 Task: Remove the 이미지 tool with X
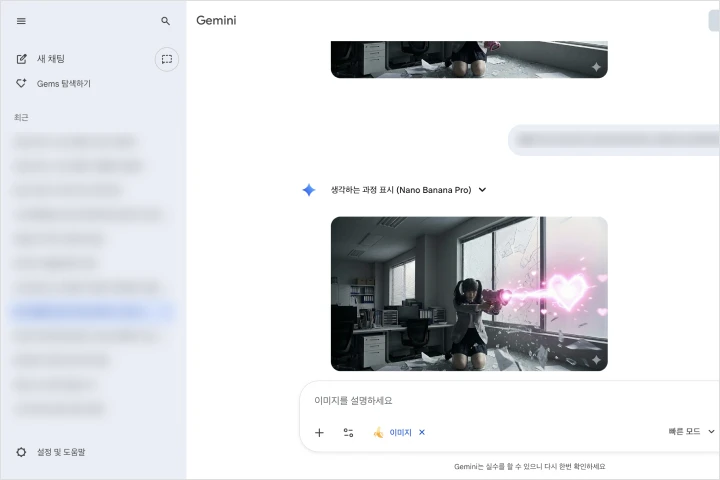[x=422, y=432]
